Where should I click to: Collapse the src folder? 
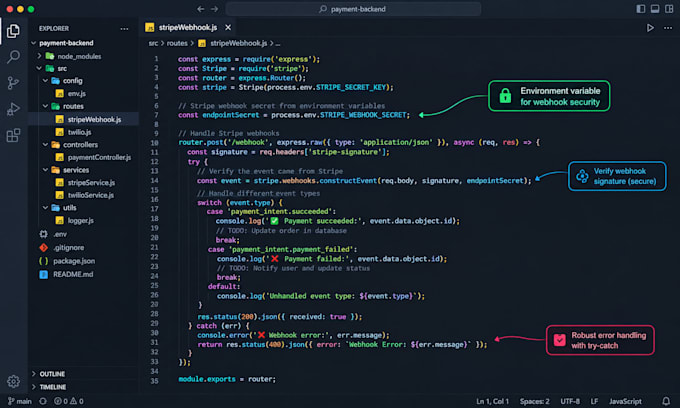[x=39, y=69]
